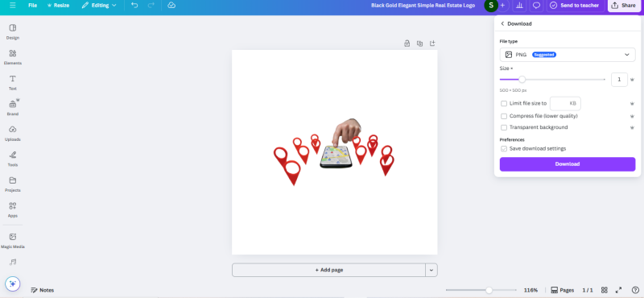Open the Projects panel
Viewport: 644px width, 298px height.
[13, 184]
